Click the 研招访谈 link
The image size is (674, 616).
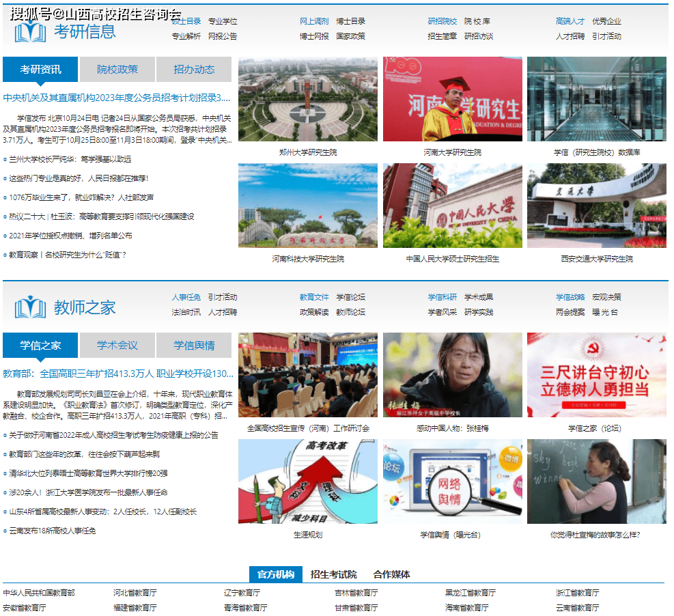[x=479, y=36]
